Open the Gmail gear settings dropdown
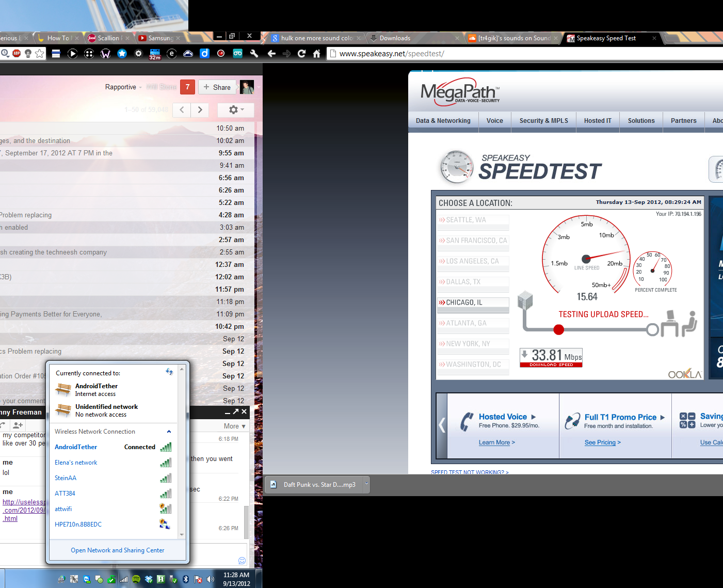This screenshot has height=588, width=723. [236, 109]
